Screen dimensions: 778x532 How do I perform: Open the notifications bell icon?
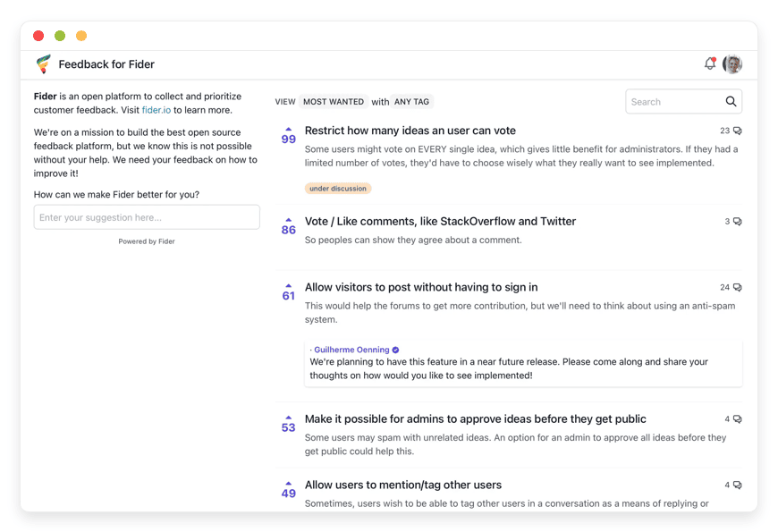710,63
